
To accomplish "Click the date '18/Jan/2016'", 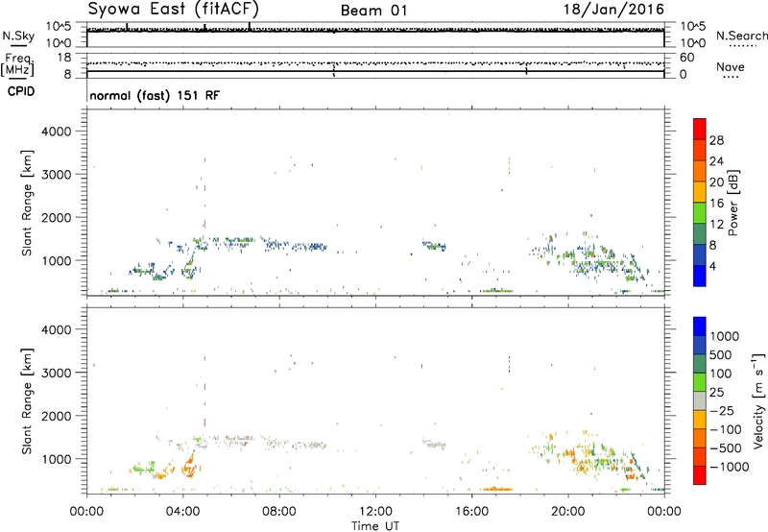I will (613, 10).
